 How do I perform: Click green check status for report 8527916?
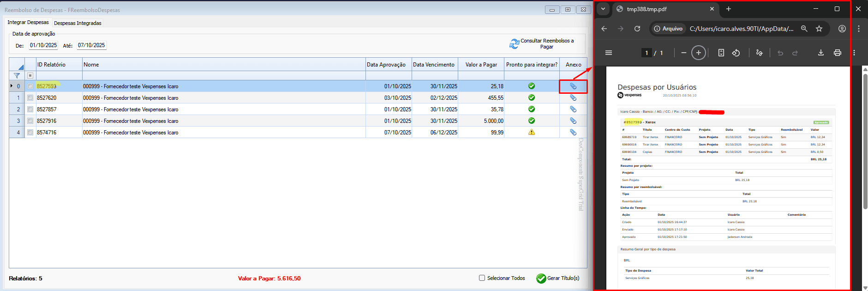[x=532, y=121]
